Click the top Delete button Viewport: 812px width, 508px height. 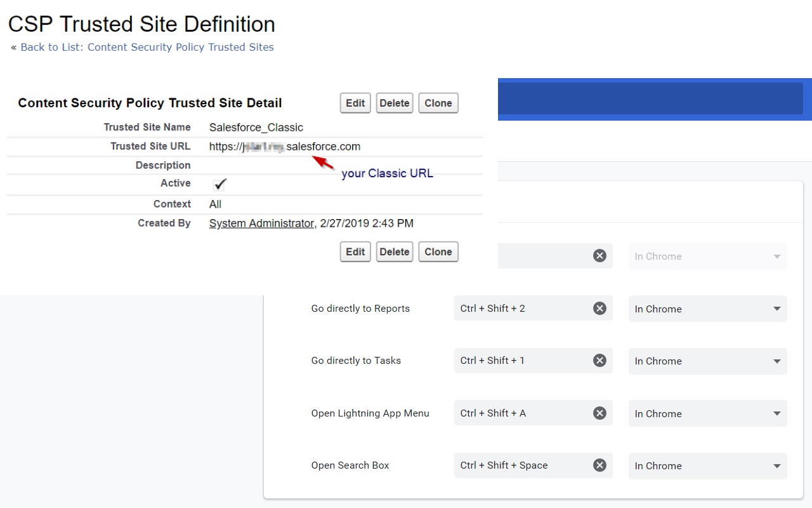pyautogui.click(x=394, y=103)
